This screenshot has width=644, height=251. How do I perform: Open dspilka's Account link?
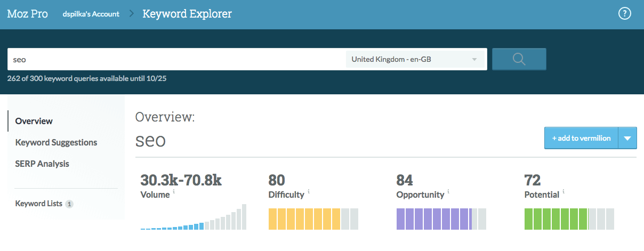[91, 14]
